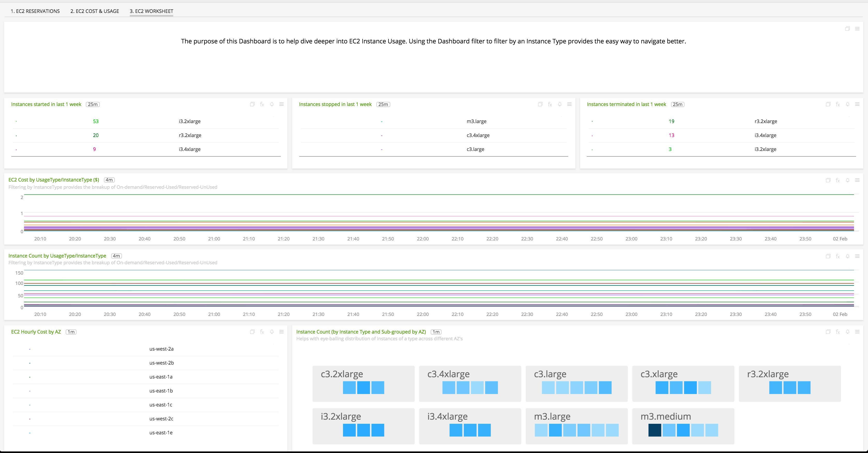This screenshot has width=868, height=453.
Task: Click the us-west-2a row in cost table
Action: pyautogui.click(x=161, y=349)
